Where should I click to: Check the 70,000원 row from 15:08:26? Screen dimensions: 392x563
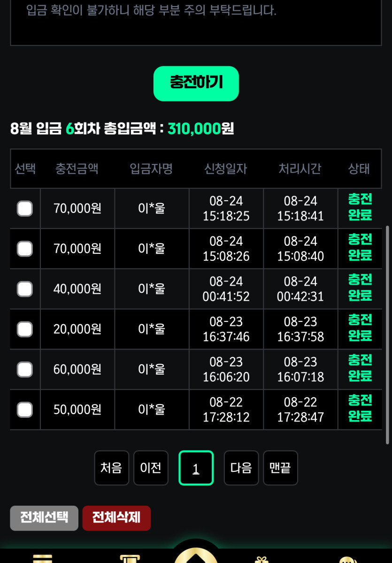coord(25,249)
